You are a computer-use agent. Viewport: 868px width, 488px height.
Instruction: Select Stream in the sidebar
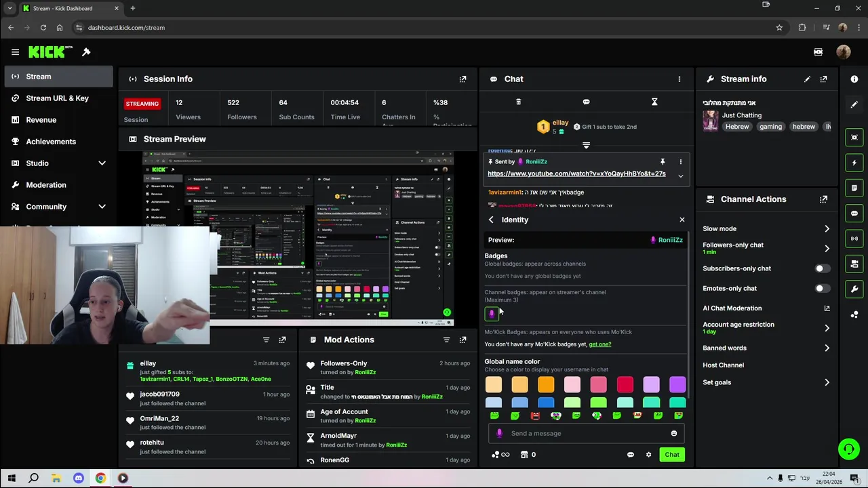click(x=58, y=77)
